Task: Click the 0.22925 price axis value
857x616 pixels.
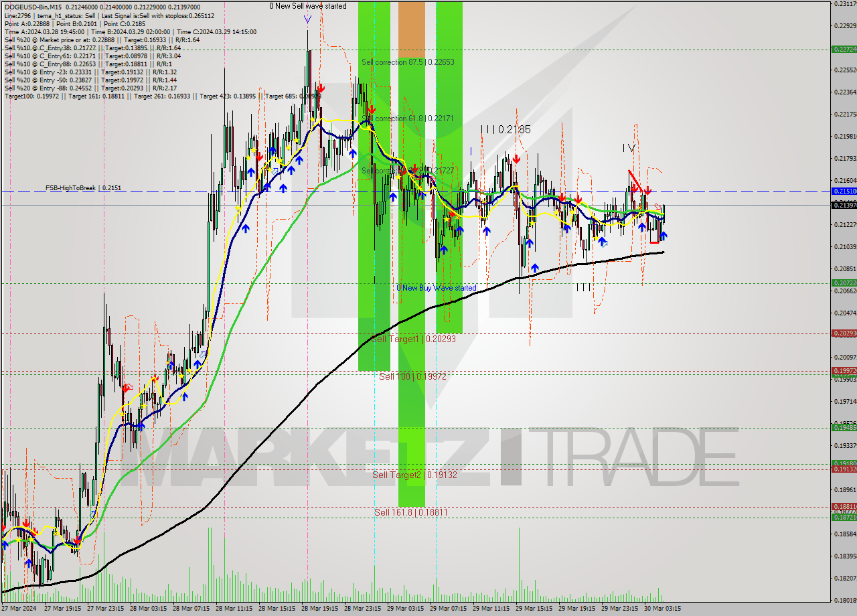Action: [x=845, y=26]
